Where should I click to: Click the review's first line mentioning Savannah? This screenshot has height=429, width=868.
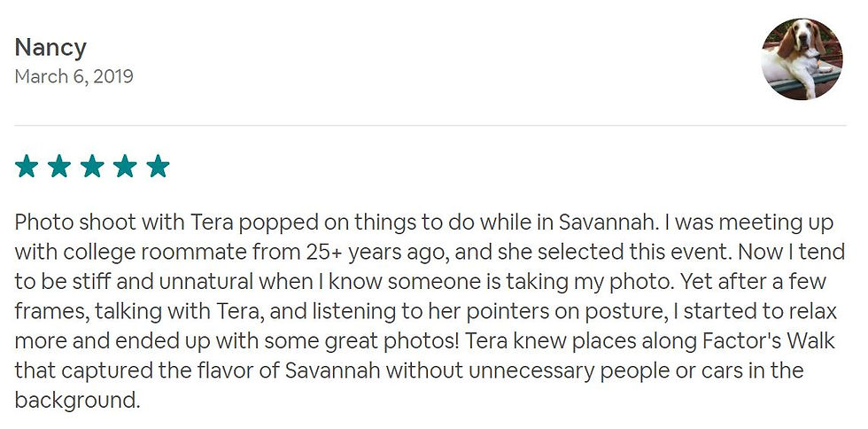coord(424,222)
